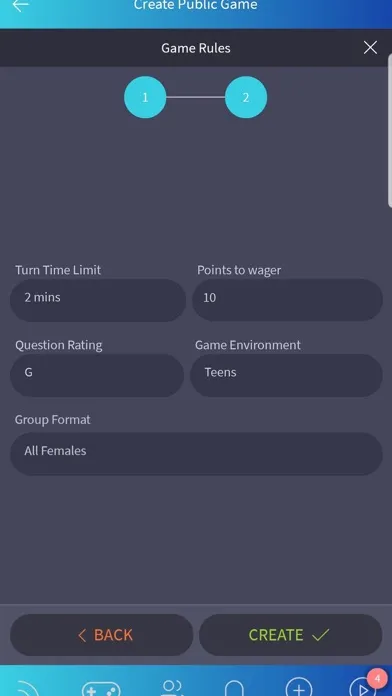Tap the red notification badge showing 4

377,679
